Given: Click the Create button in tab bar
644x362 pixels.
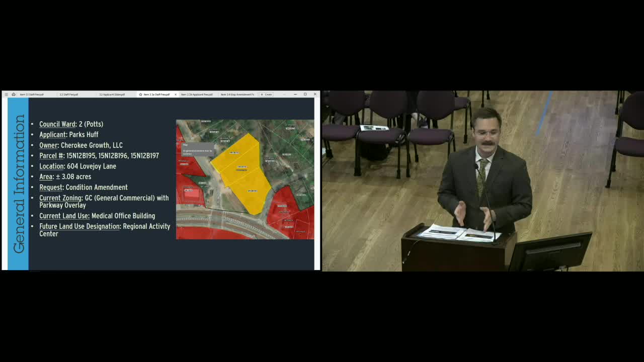Looking at the screenshot, I should 267,95.
